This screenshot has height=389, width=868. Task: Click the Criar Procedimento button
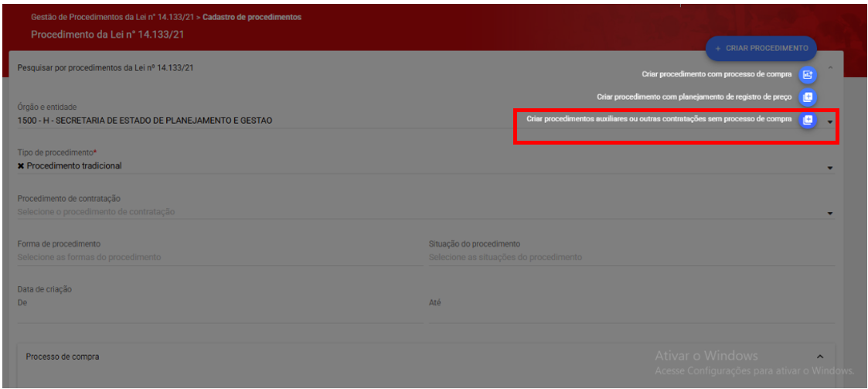[x=761, y=48]
